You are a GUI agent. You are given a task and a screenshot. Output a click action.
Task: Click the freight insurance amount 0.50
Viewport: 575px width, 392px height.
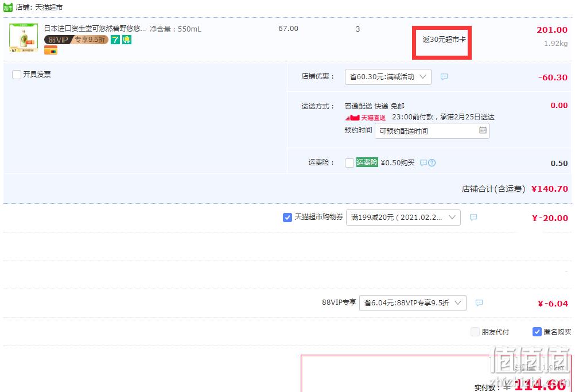(559, 163)
